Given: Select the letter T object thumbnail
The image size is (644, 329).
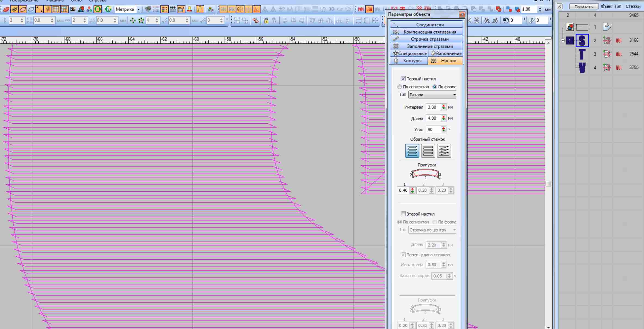Looking at the screenshot, I should point(582,54).
